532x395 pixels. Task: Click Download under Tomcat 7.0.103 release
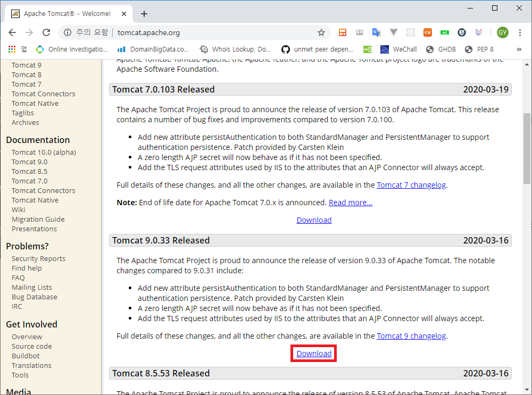314,220
